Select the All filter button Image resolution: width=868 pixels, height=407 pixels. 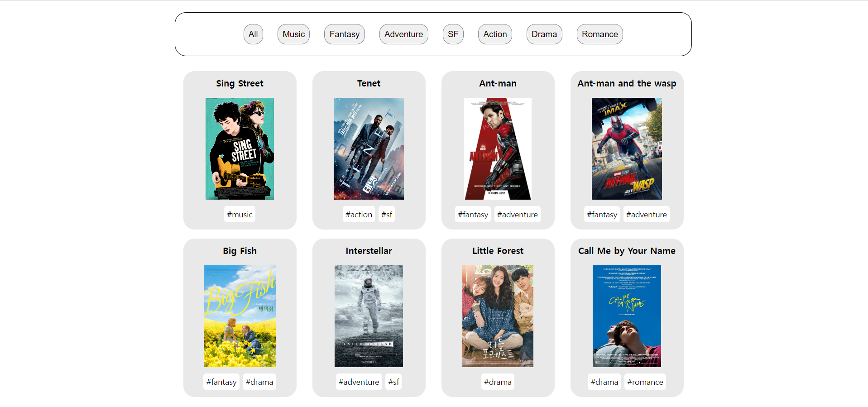253,34
